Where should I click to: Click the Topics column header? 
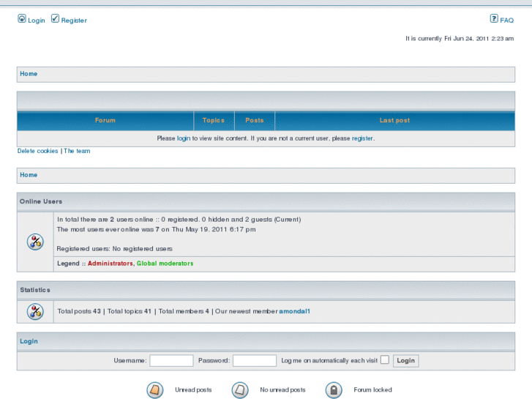click(x=214, y=121)
